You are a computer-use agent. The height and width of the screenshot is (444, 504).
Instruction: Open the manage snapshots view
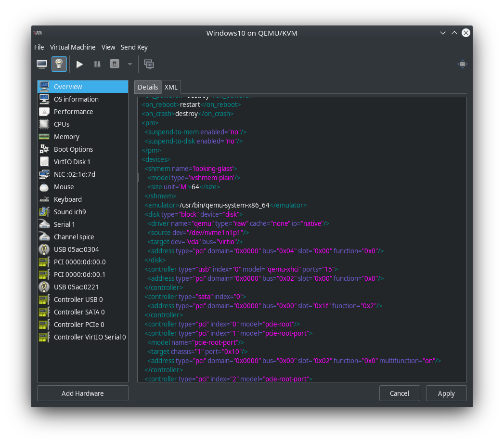[x=149, y=65]
